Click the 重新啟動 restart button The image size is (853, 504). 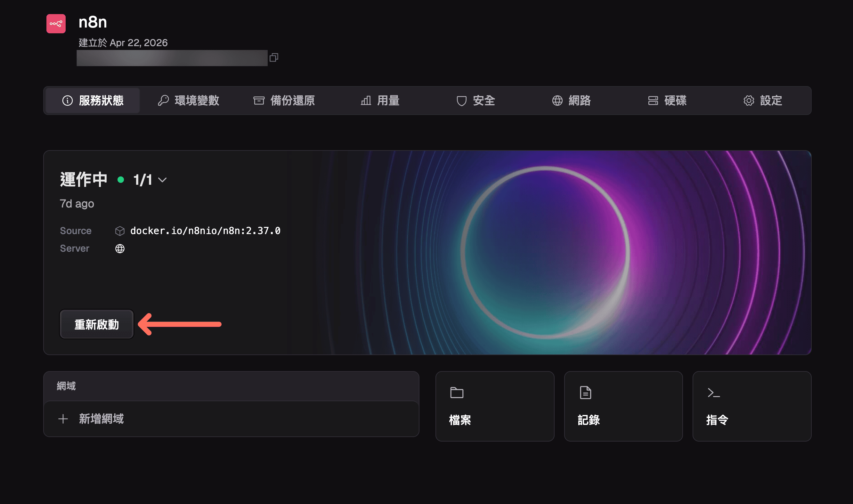(97, 324)
